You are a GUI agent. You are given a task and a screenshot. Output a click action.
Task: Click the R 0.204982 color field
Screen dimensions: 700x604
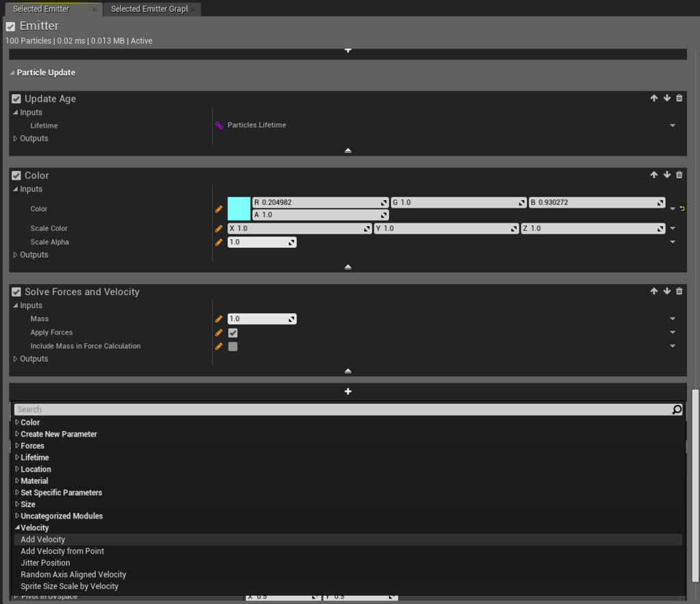click(320, 202)
